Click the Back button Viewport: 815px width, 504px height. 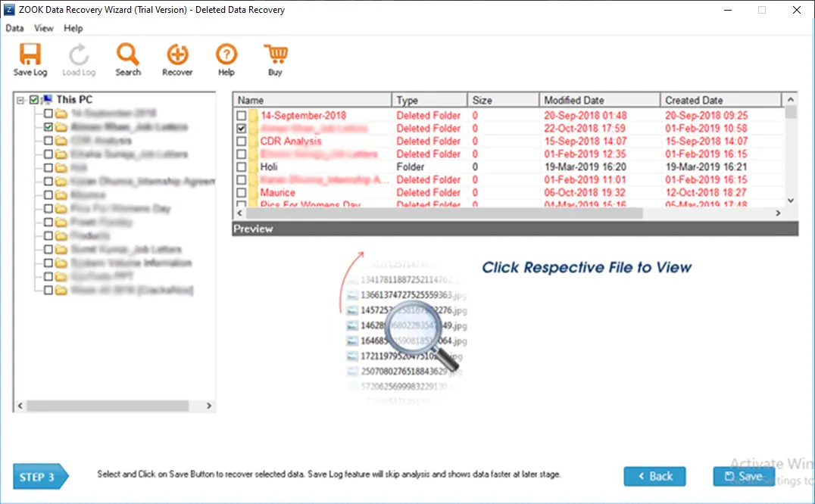coord(655,477)
